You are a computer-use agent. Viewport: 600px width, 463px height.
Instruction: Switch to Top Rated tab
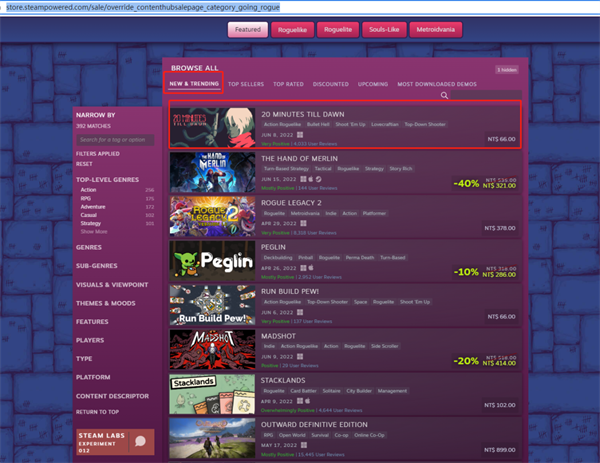288,84
